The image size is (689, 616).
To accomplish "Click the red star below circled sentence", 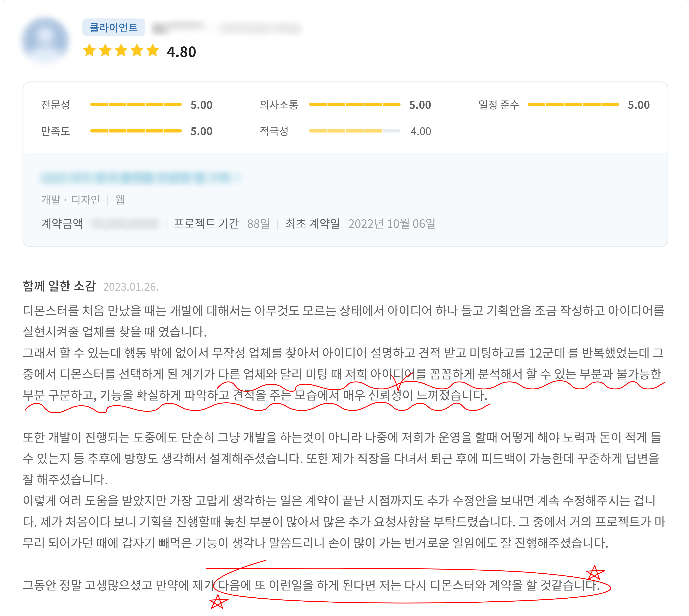I will click(x=217, y=601).
